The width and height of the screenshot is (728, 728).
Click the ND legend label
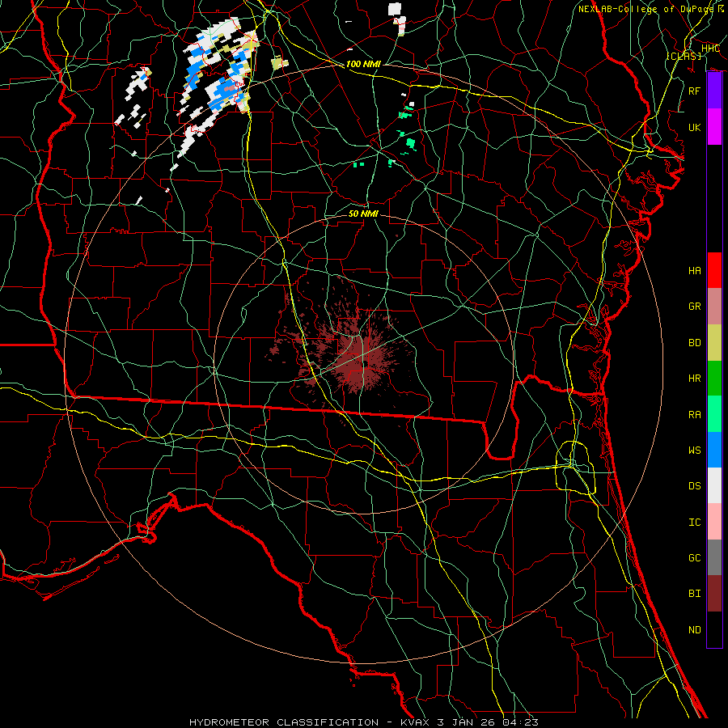click(694, 630)
